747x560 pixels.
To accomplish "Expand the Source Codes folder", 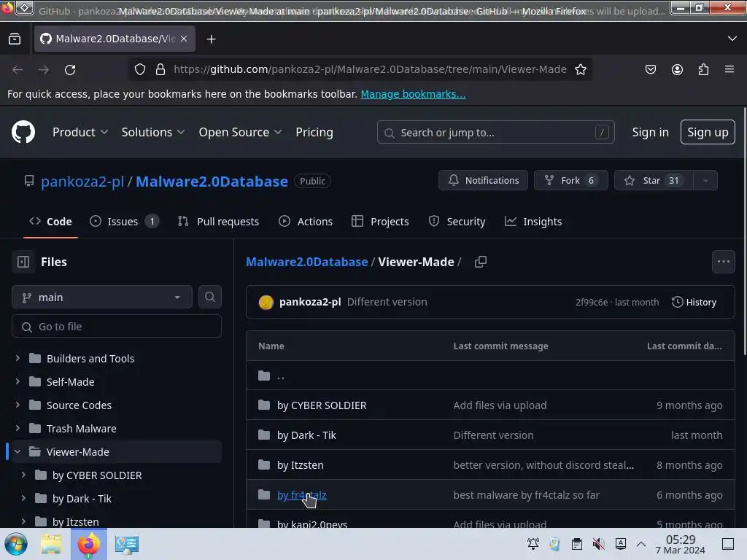I will coord(18,405).
